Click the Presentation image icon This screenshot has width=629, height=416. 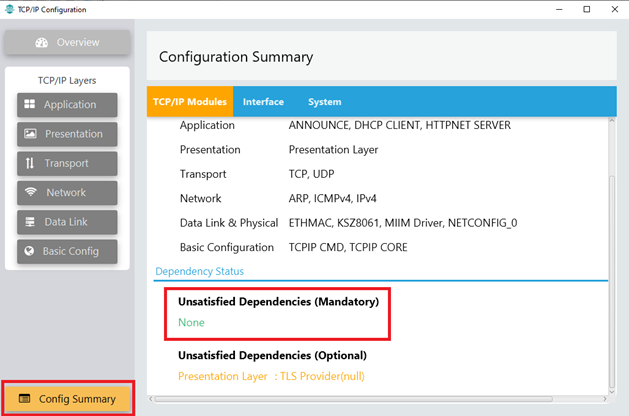[x=30, y=134]
